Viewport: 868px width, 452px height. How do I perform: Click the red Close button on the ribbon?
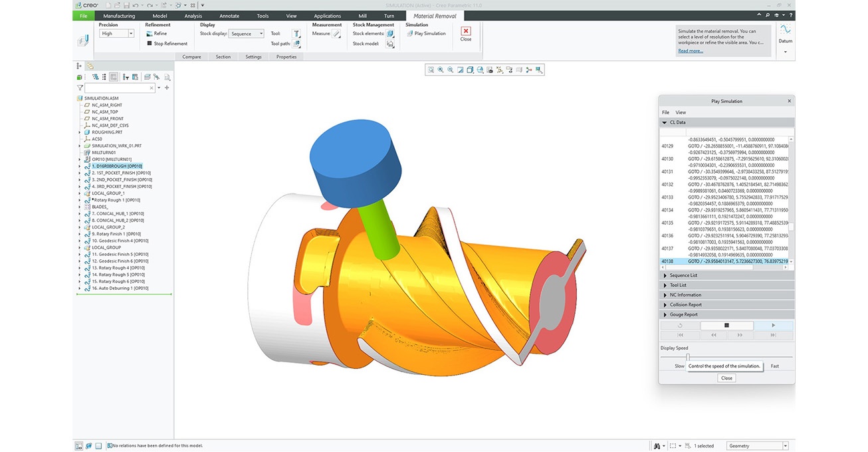[x=466, y=33]
